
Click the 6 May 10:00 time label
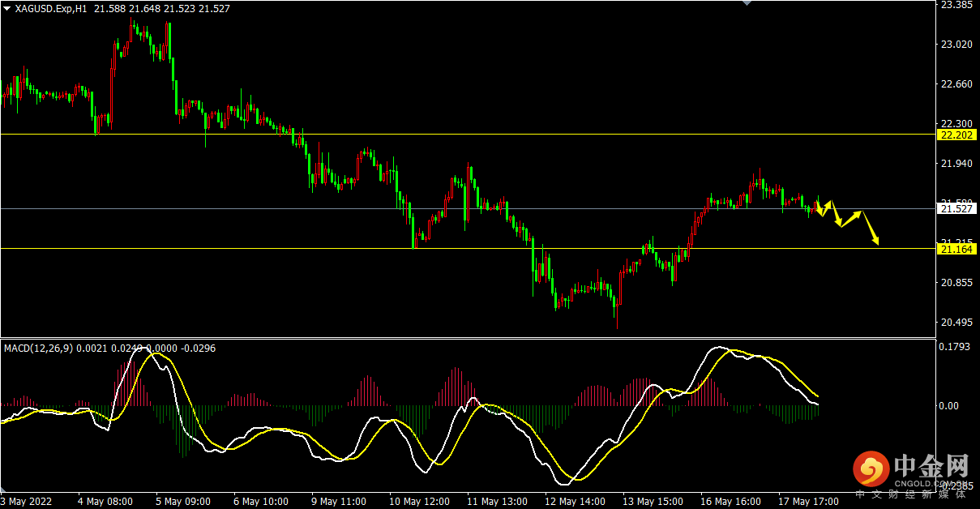coord(260,502)
